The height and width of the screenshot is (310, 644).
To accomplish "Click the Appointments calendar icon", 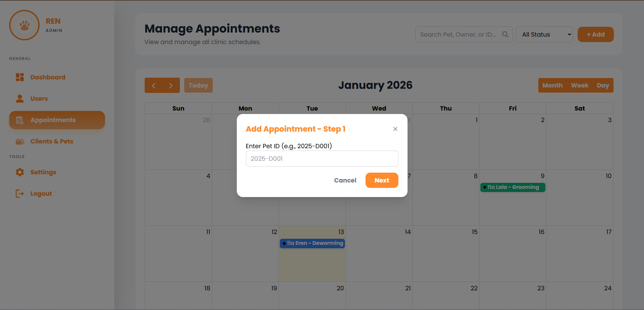I will pos(20,120).
